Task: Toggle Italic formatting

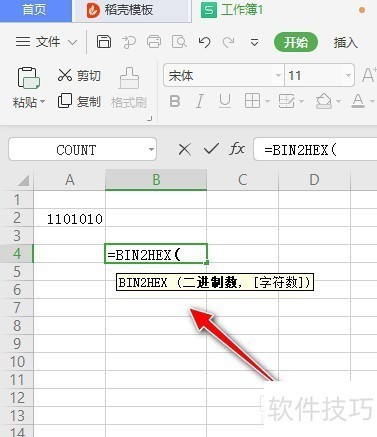Action: [200, 101]
